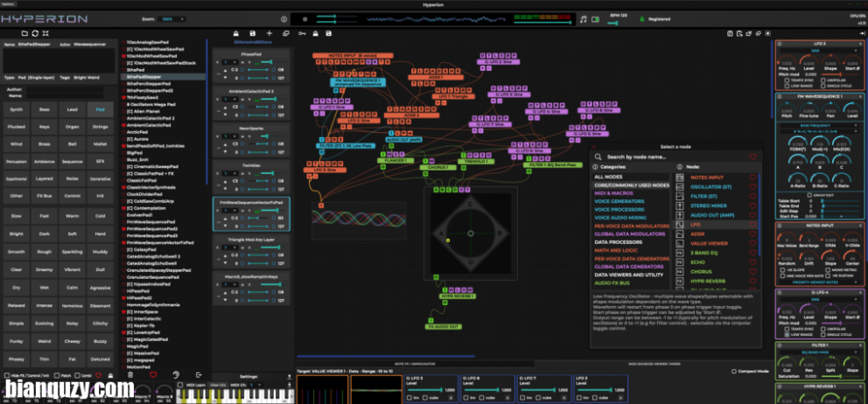The height and width of the screenshot is (404, 868).
Task: Click the Clear CCs button
Action: pos(219,385)
